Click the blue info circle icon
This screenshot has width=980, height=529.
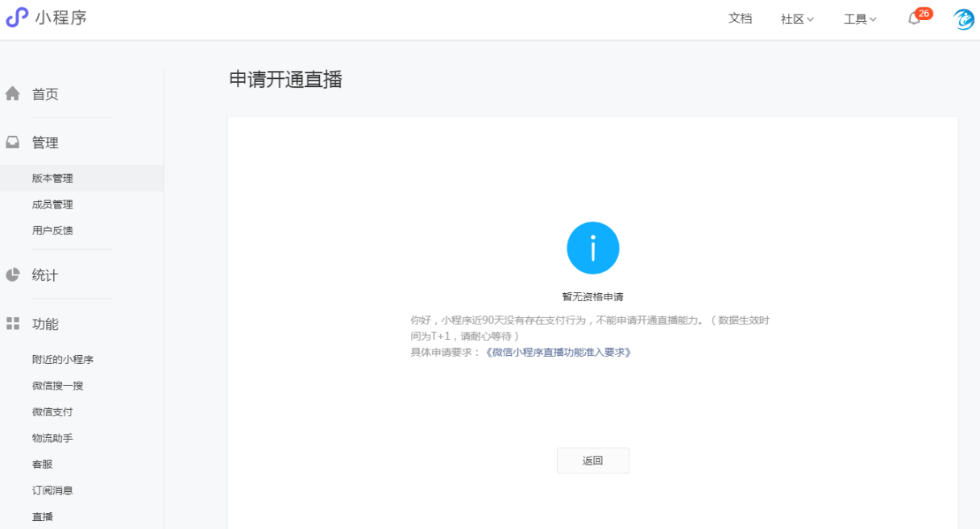coord(593,248)
